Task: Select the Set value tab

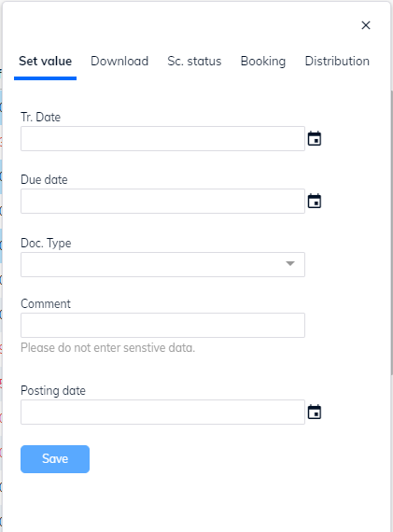Action: pos(45,62)
